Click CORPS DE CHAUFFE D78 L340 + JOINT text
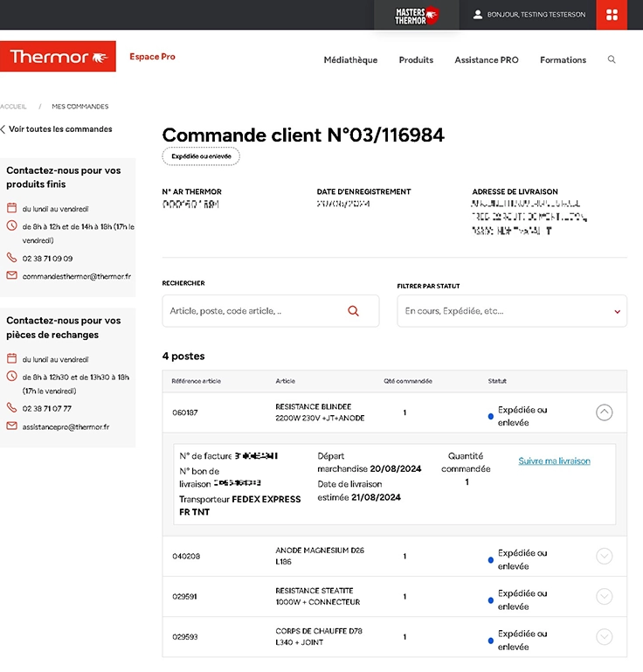 (319, 636)
